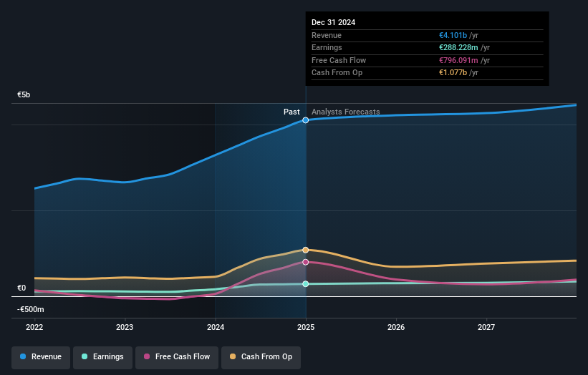Toggle the Earnings legend button
Image resolution: width=588 pixels, height=375 pixels.
point(102,357)
